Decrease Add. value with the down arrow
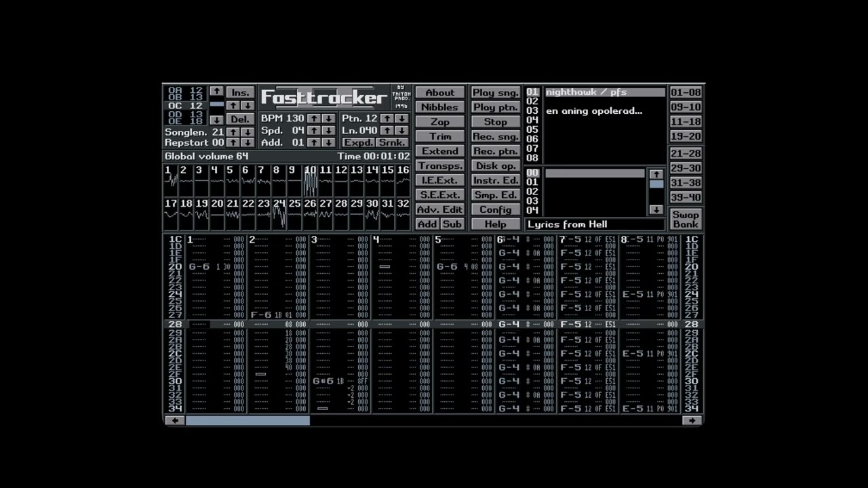 tap(328, 142)
